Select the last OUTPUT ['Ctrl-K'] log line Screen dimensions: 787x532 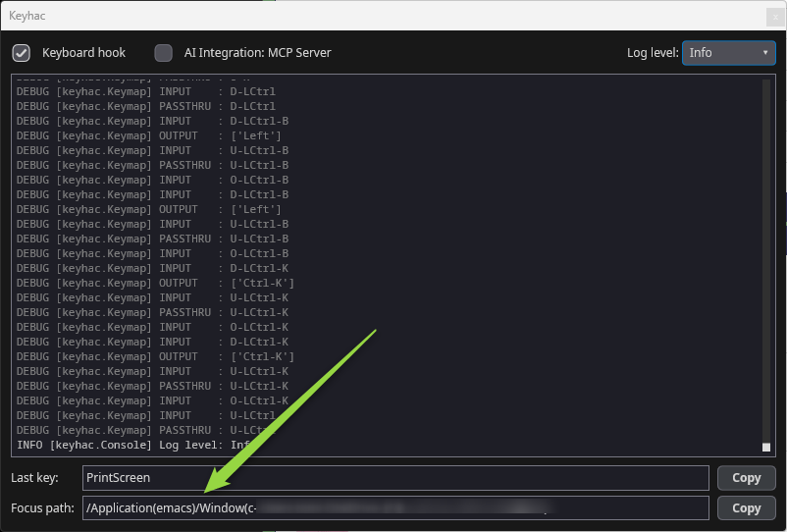tap(156, 357)
